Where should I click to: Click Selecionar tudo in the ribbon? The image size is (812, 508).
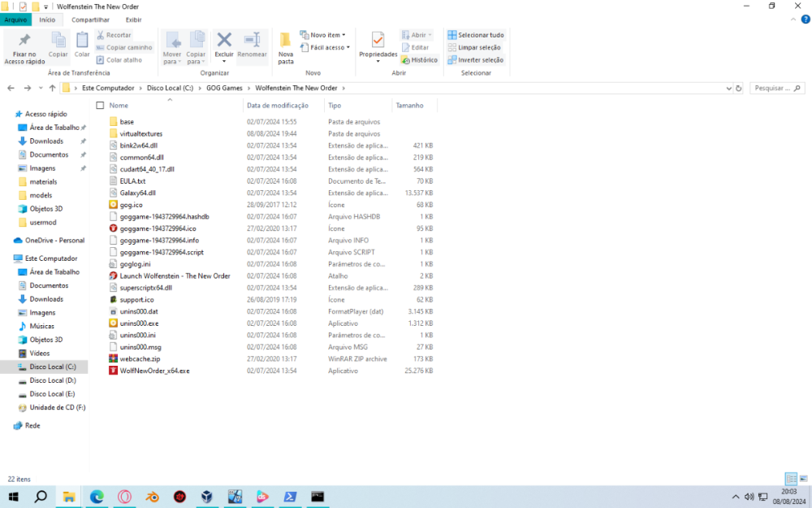[x=476, y=35]
